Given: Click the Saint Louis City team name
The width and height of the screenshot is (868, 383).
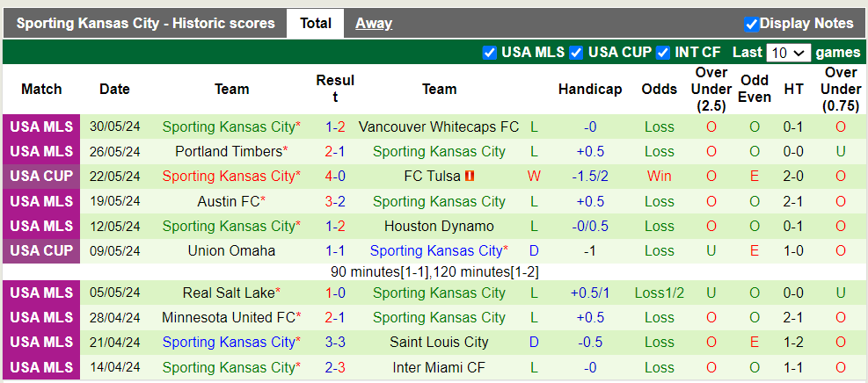Looking at the screenshot, I should pos(439,342).
